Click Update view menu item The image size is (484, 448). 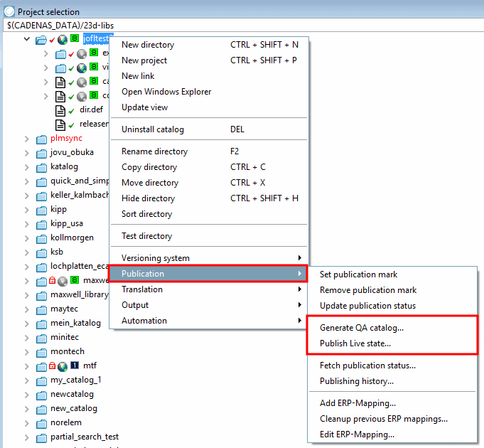coord(209,107)
